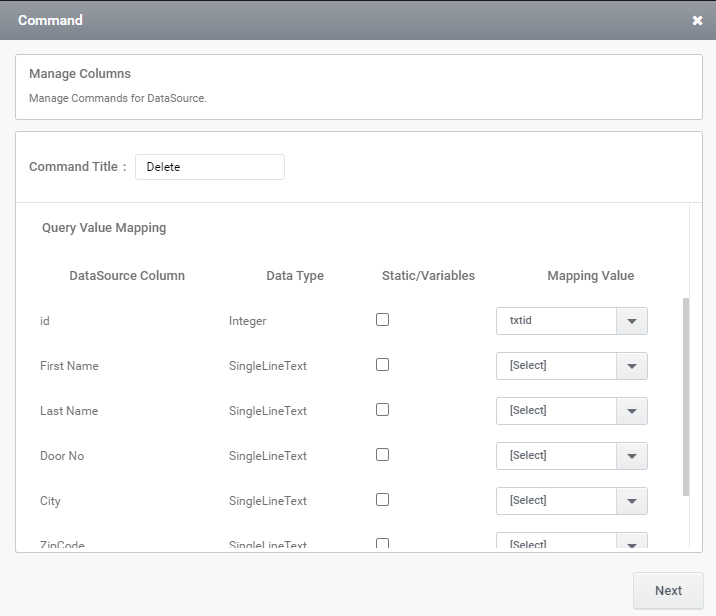Enable Static/Variables checkbox for id
Screen dimensions: 716x616
tap(382, 320)
